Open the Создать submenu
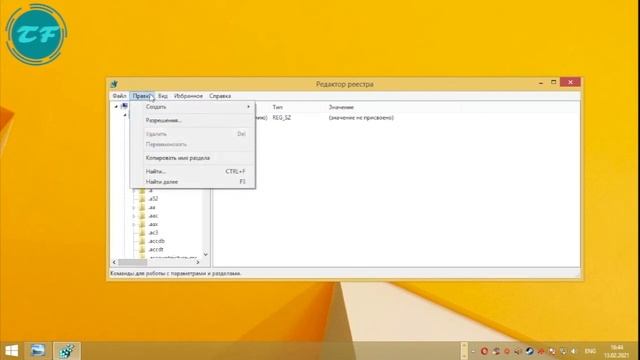 point(193,107)
